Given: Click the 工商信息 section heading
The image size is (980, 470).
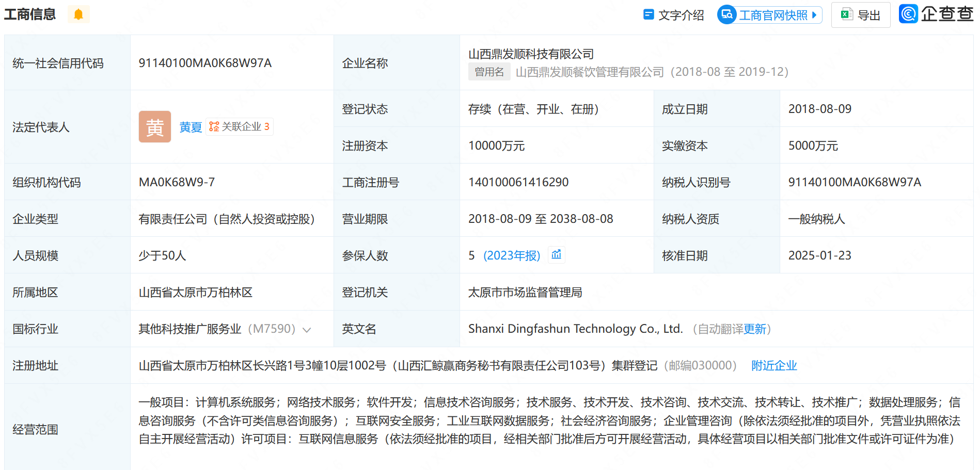Looking at the screenshot, I should point(30,14).
